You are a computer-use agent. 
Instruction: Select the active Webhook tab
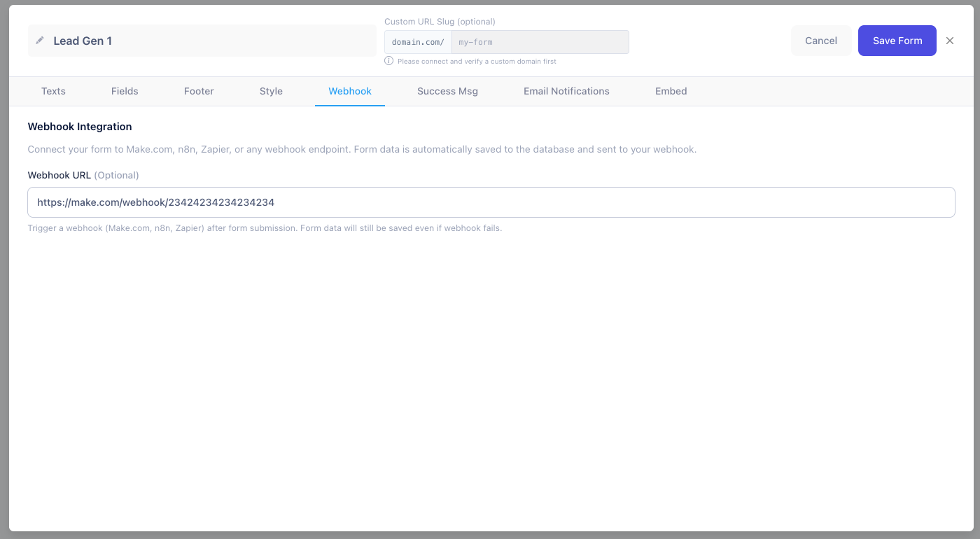point(349,91)
